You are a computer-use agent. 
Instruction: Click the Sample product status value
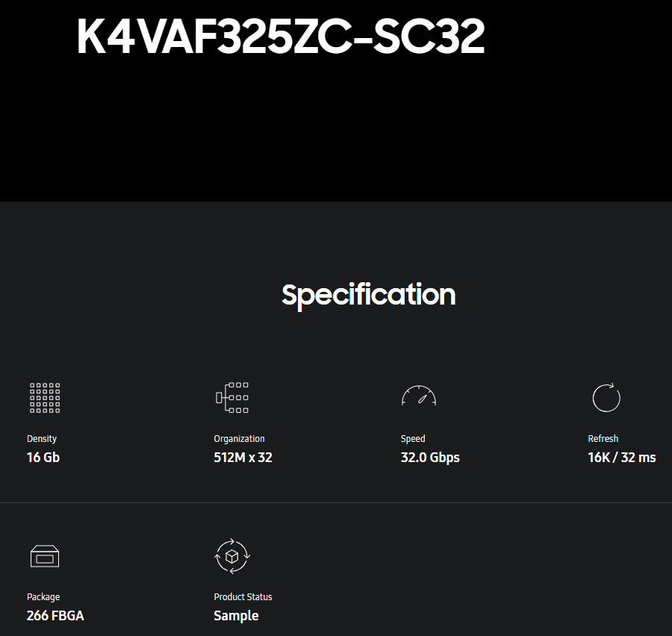(236, 616)
